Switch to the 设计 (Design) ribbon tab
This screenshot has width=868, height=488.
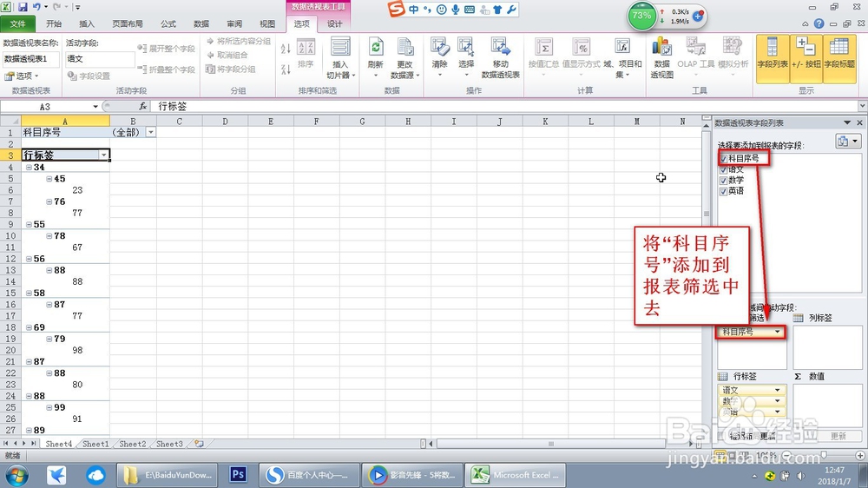334,23
